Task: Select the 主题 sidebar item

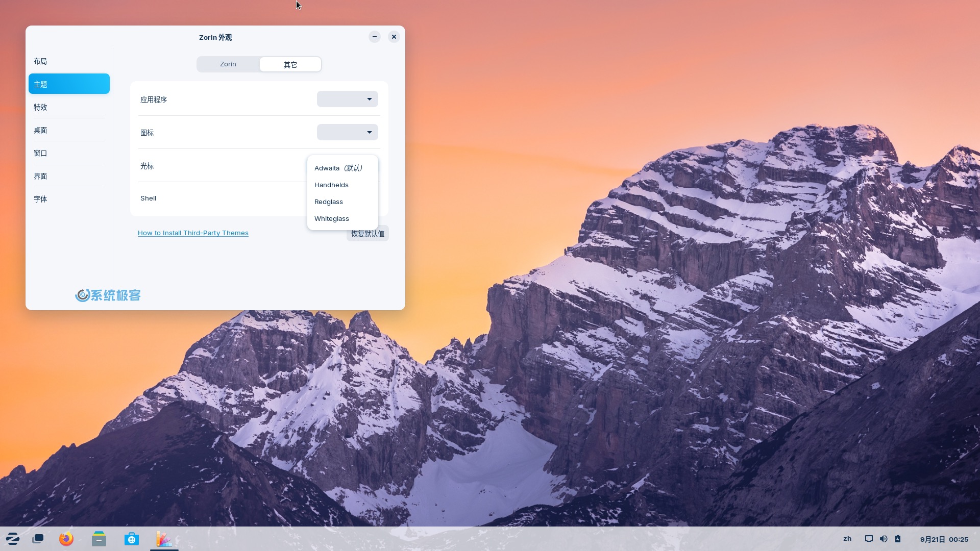Action: pos(69,84)
